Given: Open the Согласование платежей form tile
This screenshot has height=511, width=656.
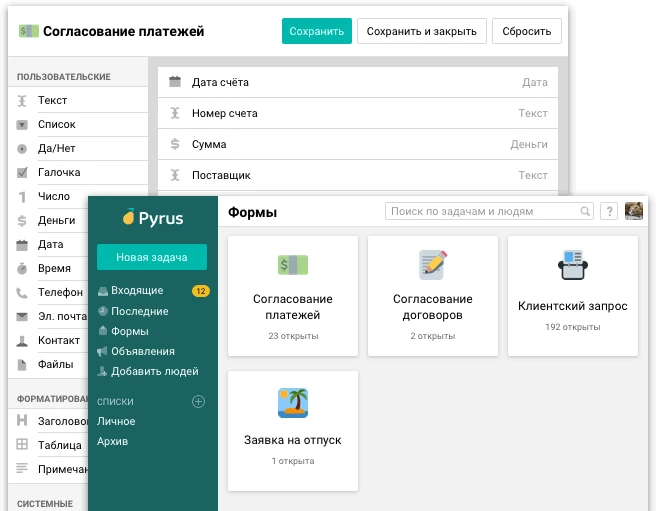Looking at the screenshot, I should point(293,296).
